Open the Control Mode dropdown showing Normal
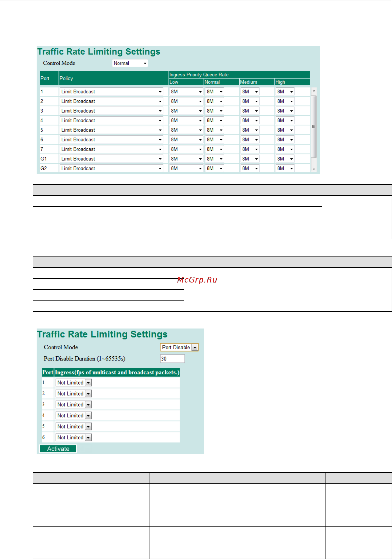This screenshot has height=559, width=392. (x=130, y=63)
